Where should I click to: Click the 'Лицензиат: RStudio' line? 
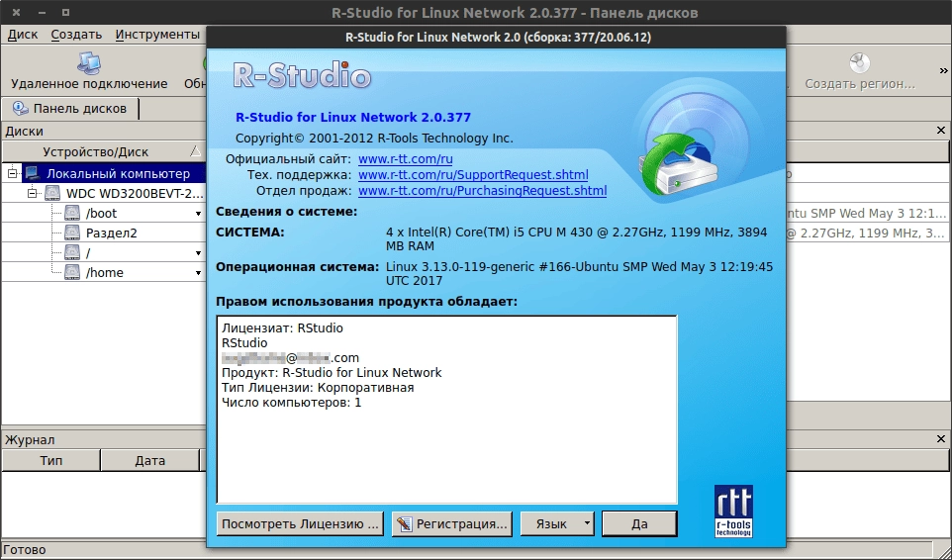coord(282,328)
